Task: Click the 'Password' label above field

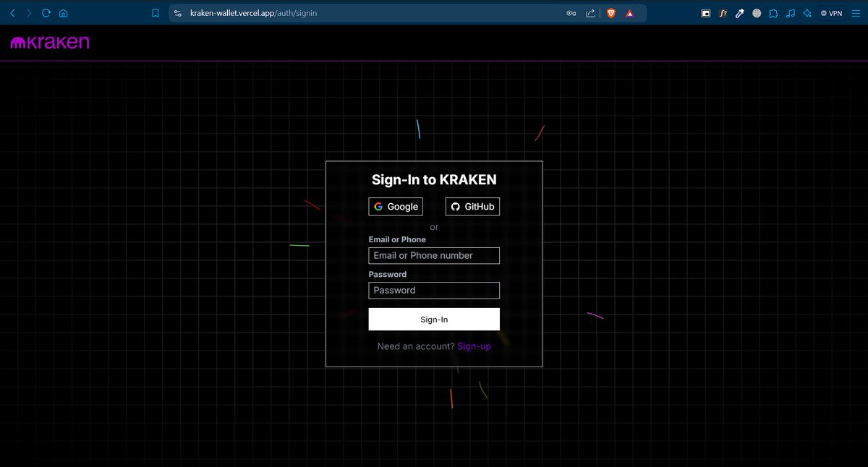Action: click(x=388, y=274)
